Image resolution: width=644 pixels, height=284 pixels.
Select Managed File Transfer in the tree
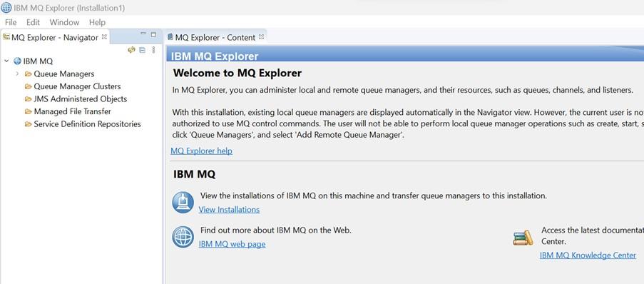point(72,111)
